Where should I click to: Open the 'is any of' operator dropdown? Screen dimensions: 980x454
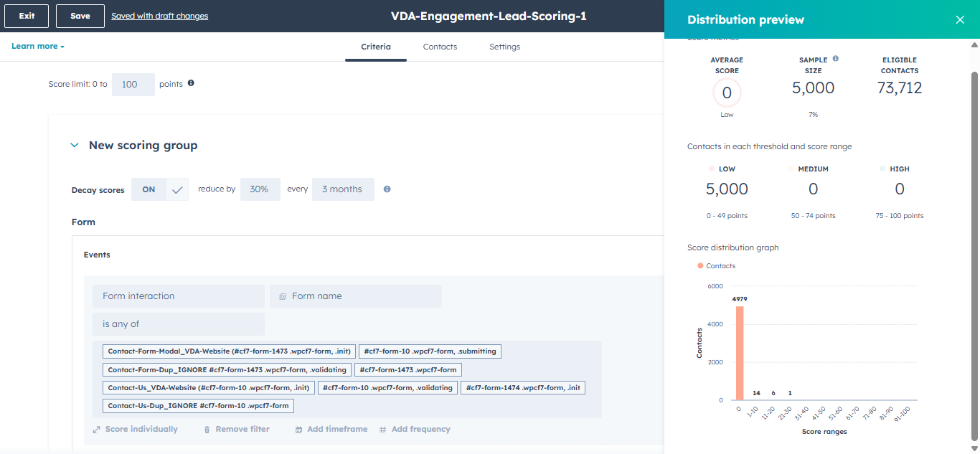tap(179, 324)
